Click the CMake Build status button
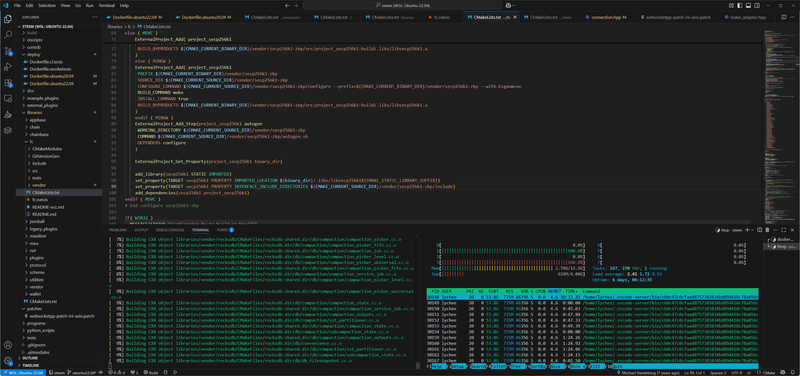Screen dimensions: 800x376 [150, 372]
